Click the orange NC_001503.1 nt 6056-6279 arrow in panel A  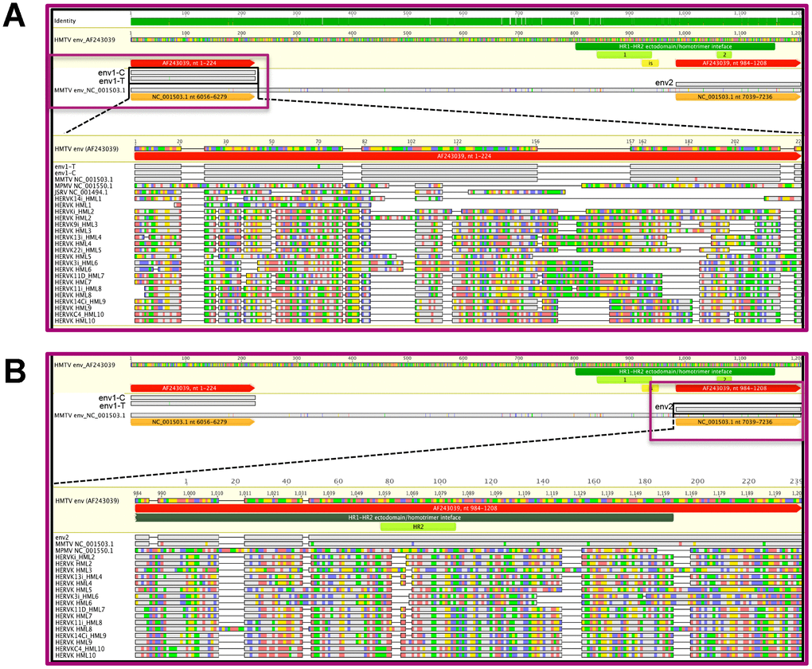pos(191,96)
